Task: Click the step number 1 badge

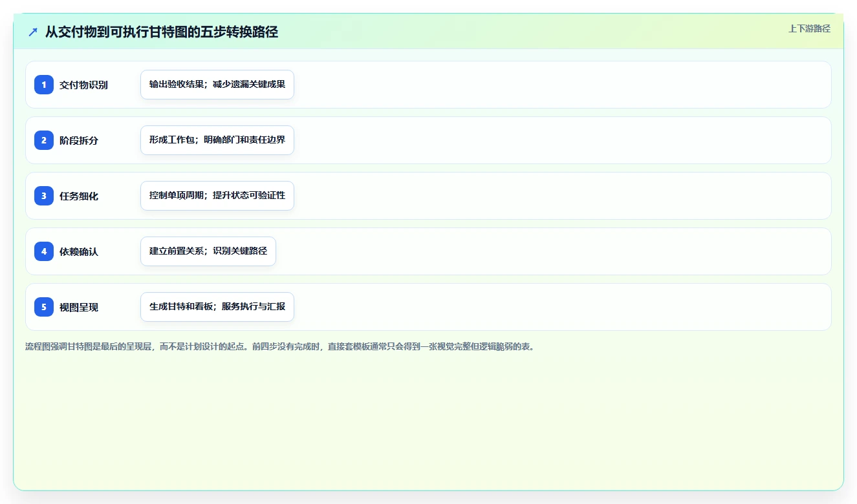Action: tap(44, 85)
